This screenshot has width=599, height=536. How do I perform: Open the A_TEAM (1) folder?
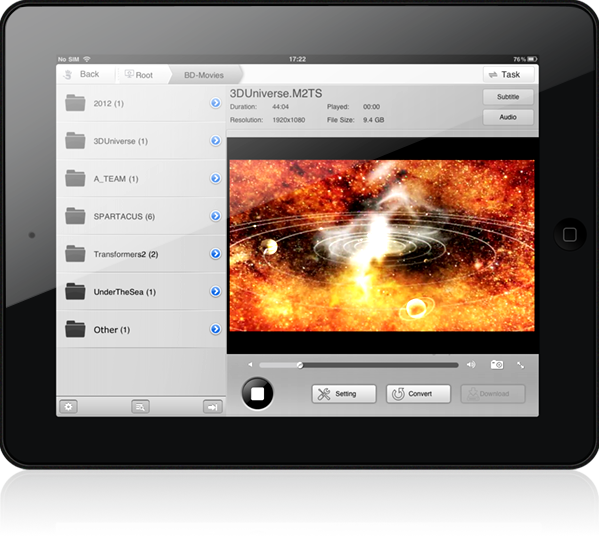point(141,178)
